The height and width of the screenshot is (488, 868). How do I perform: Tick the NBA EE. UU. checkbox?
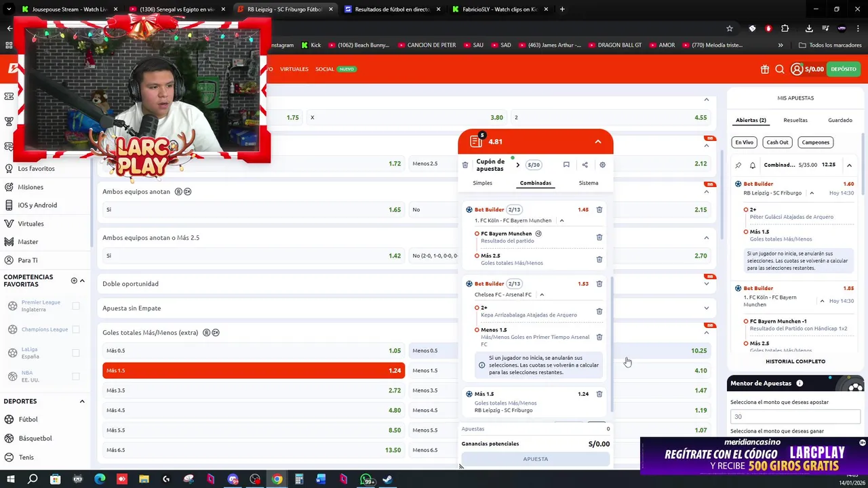click(x=76, y=376)
